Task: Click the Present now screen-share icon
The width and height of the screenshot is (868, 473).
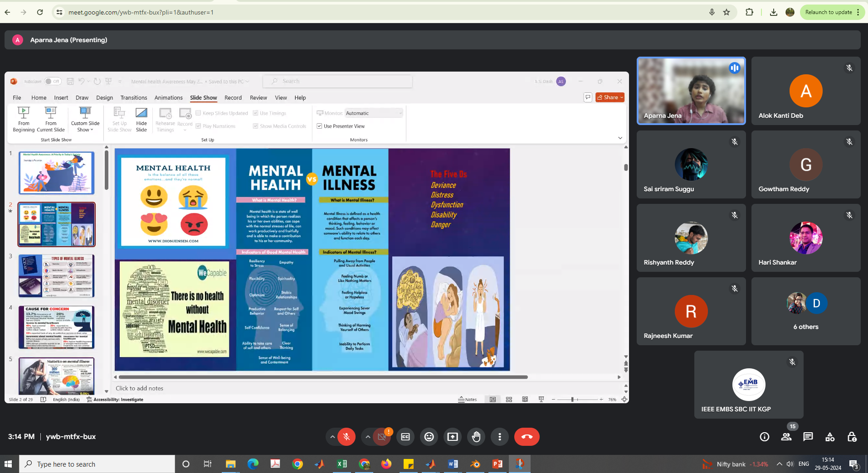Action: pyautogui.click(x=453, y=437)
